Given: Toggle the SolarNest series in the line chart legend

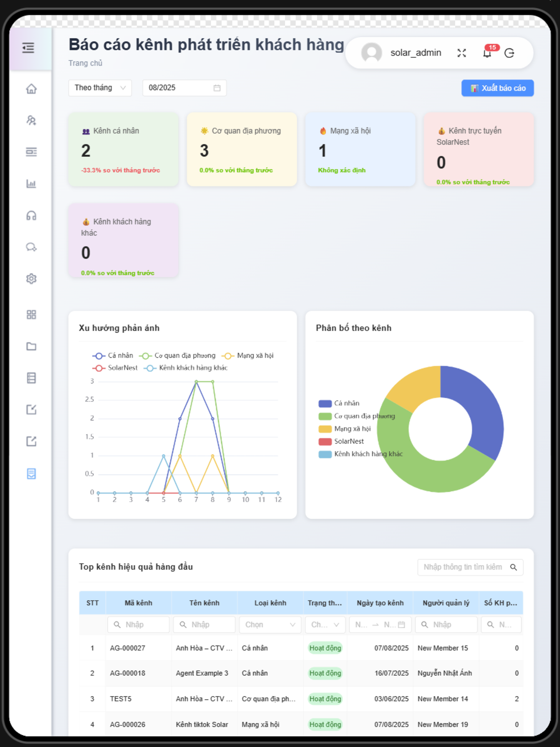Looking at the screenshot, I should 115,368.
